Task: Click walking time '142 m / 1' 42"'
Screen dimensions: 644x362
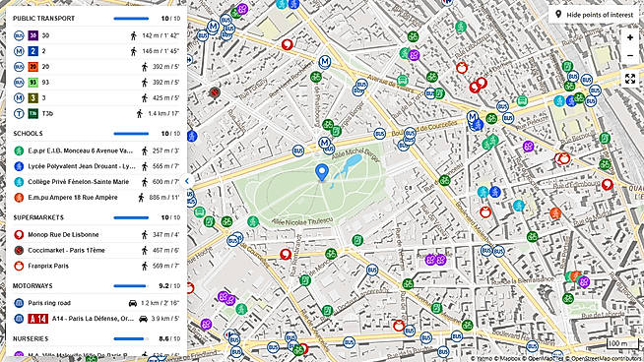Action: (161, 35)
